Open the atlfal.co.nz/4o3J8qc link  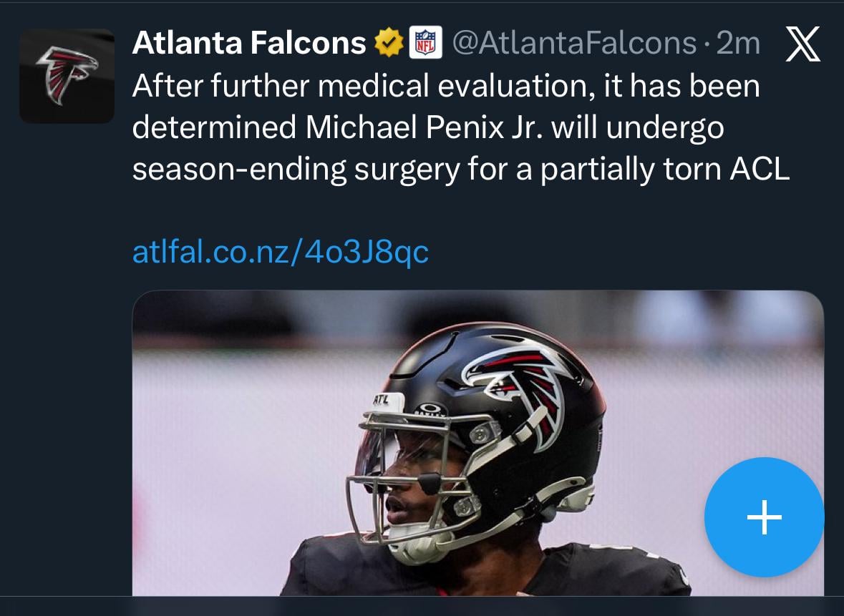click(281, 252)
